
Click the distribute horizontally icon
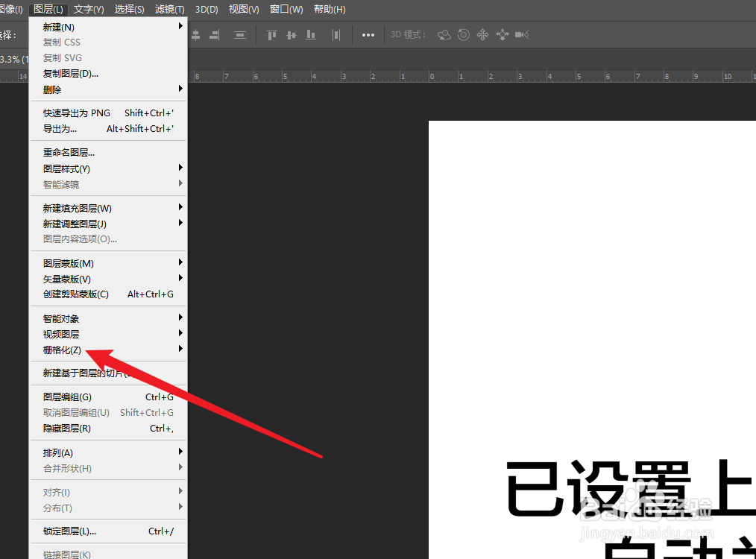click(336, 35)
